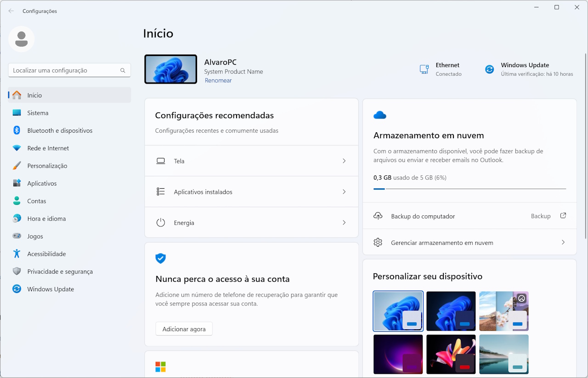Click the user profile avatar
This screenshot has width=588, height=378.
pyautogui.click(x=22, y=39)
